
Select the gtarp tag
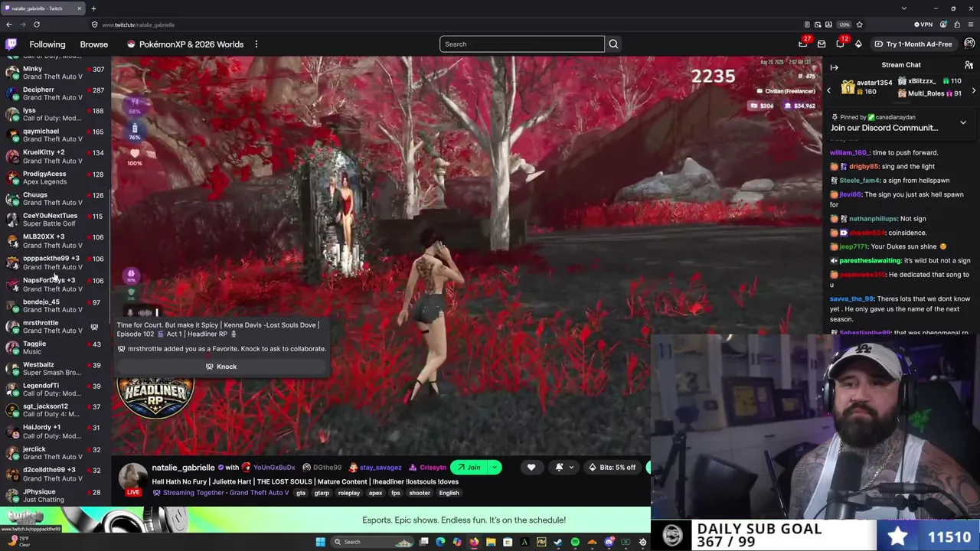322,493
